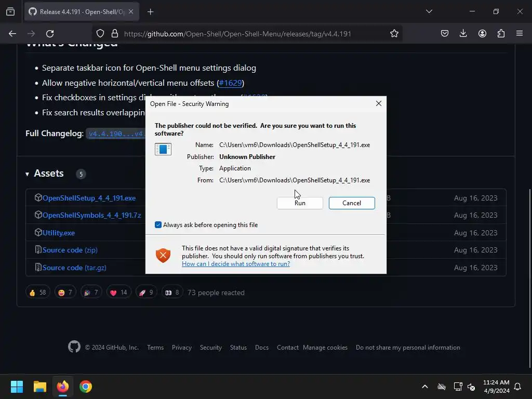The width and height of the screenshot is (532, 399).
Task: Download OpenShellSymbols_4_4_191.7z asset
Action: [x=91, y=215]
